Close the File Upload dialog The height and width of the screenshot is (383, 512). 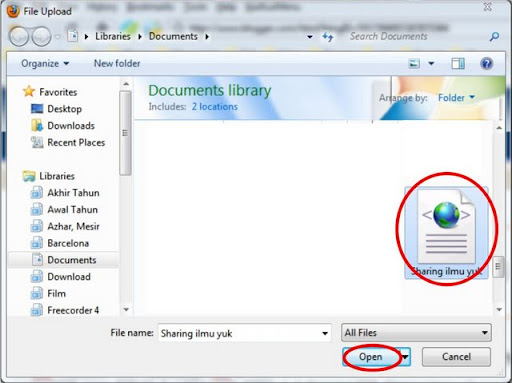(487, 7)
